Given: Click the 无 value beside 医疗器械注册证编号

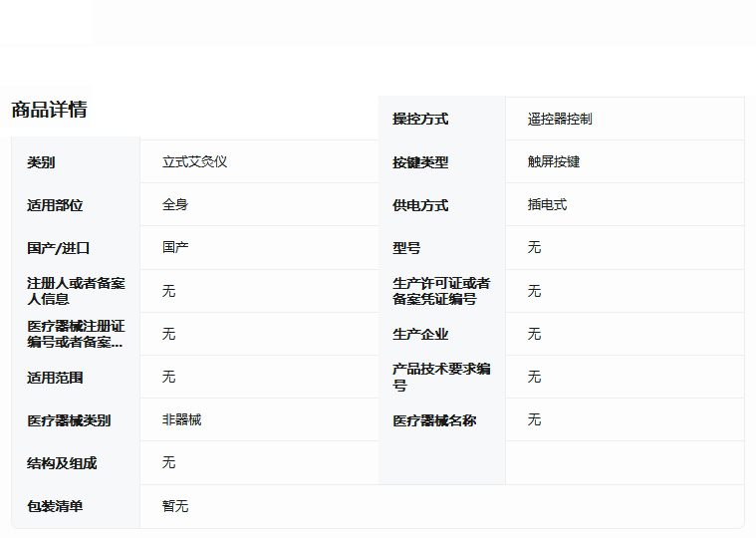Looking at the screenshot, I should point(168,334).
